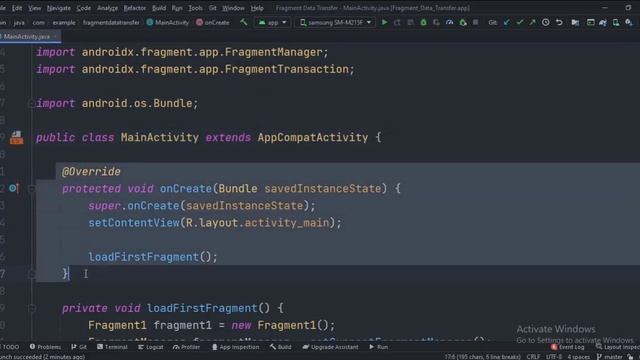
Task: Open the app run configuration dropdown
Action: coord(273,22)
